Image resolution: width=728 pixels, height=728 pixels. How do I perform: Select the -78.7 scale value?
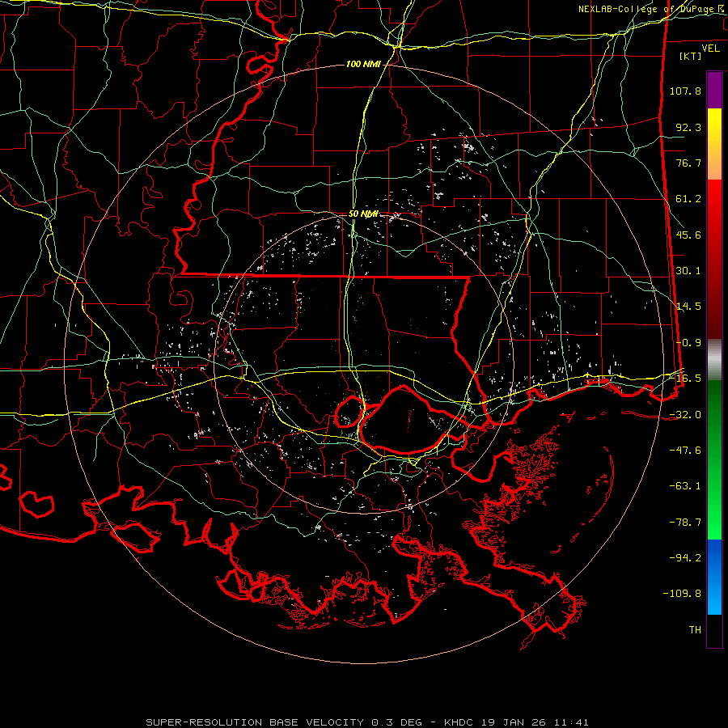tap(685, 523)
